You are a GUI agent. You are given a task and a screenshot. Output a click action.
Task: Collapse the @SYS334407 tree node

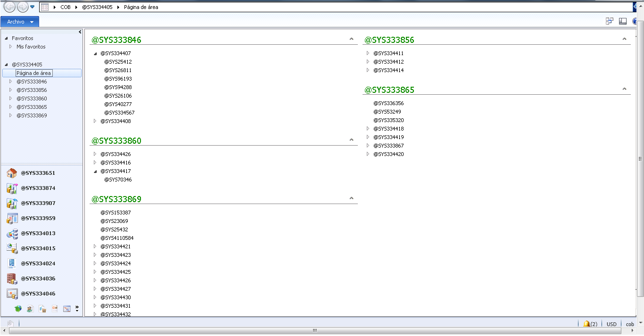click(95, 54)
